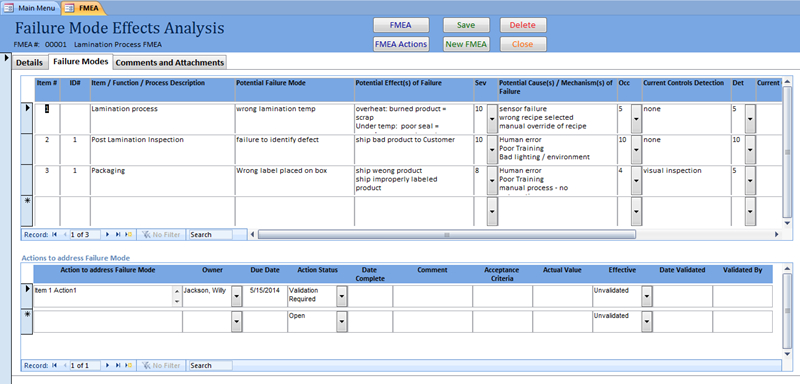Switch to the Details tab
This screenshot has height=384, width=800.
tap(29, 63)
